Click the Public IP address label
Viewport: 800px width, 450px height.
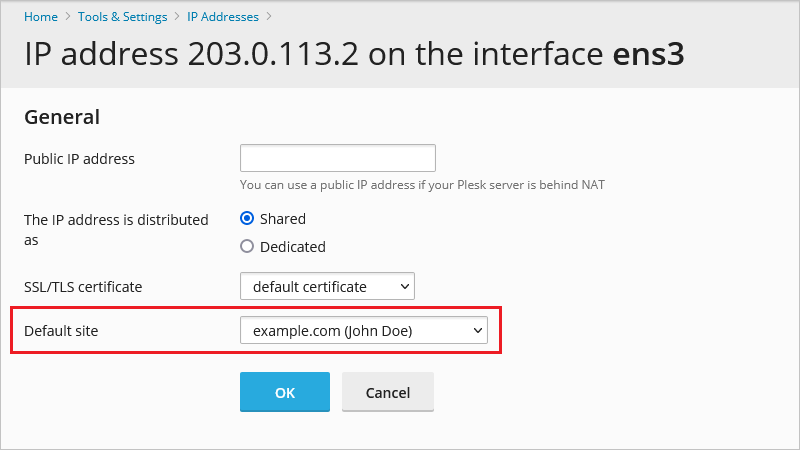(79, 158)
